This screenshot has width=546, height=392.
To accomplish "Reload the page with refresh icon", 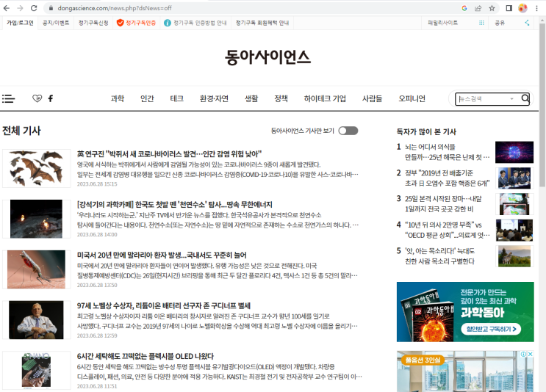I will click(x=34, y=8).
